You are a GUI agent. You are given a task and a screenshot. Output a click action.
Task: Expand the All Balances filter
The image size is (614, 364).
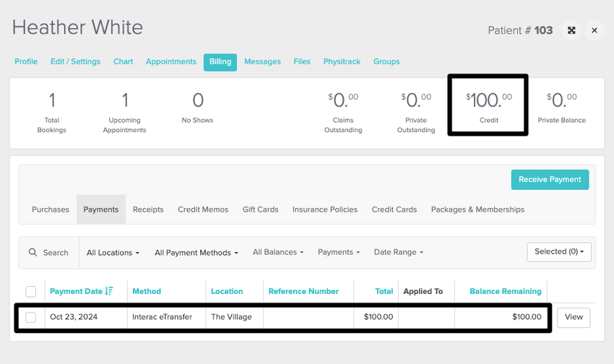(x=278, y=252)
